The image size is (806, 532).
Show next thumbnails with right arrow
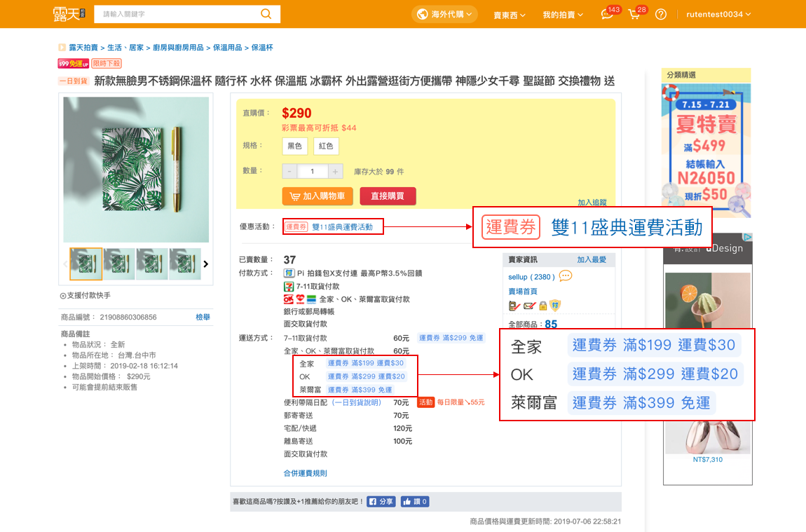pyautogui.click(x=206, y=264)
